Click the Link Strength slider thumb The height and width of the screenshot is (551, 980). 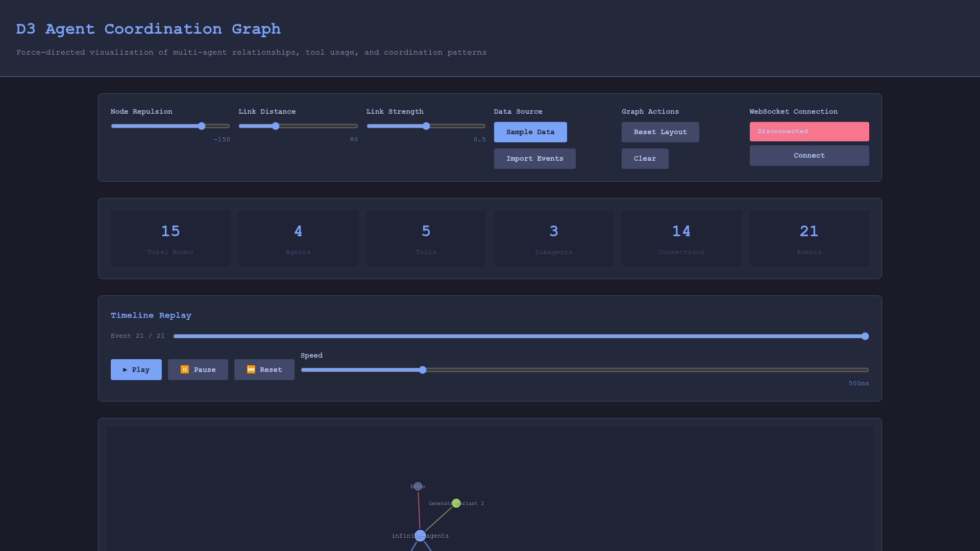(426, 126)
